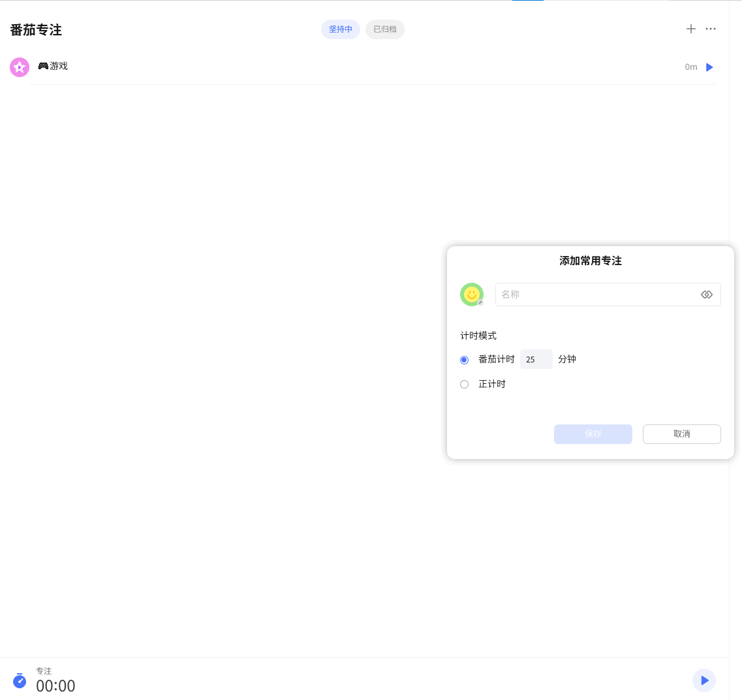Click the 00:00 timer display
This screenshot has height=700, width=742.
(x=55, y=686)
